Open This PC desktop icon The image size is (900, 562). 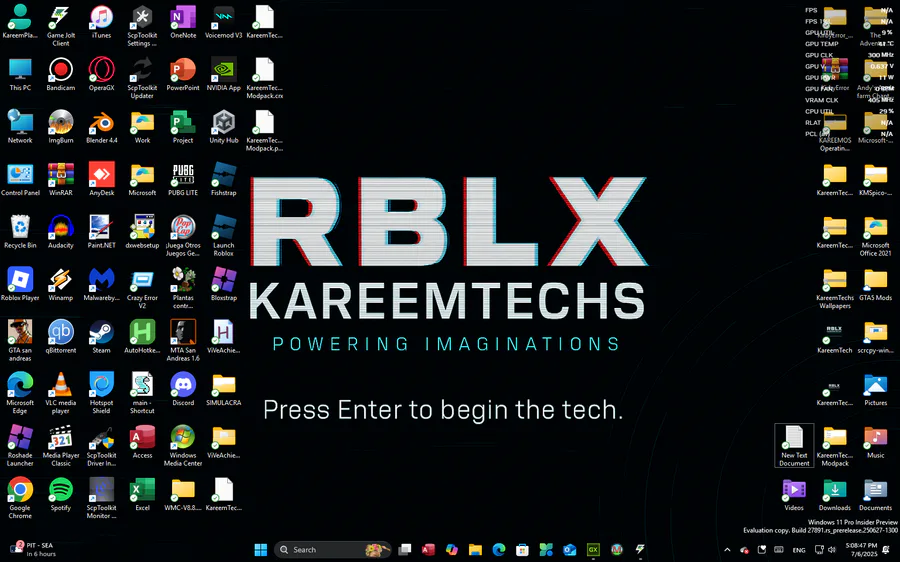(x=20, y=75)
